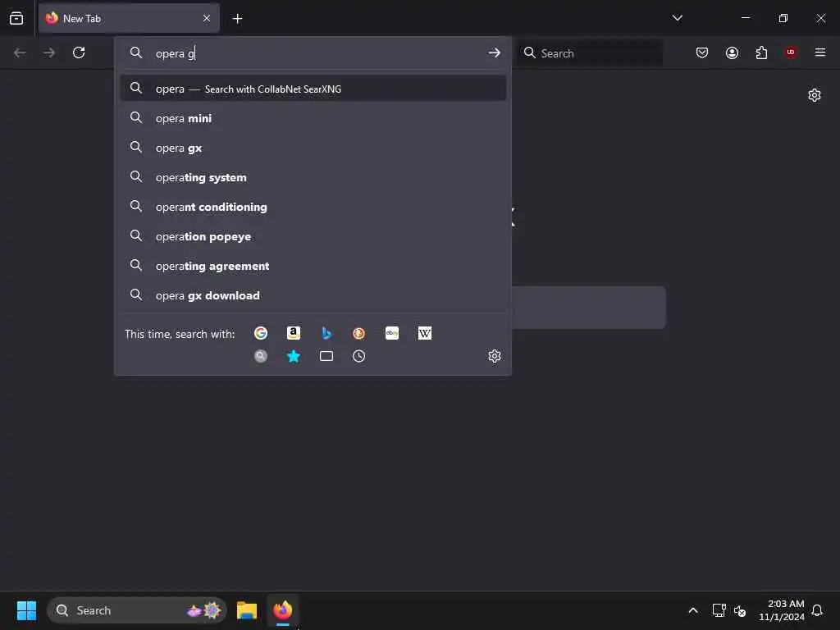Open clock showing 2:03 AM 11/1/2024
Viewport: 840px width, 630px height.
[781, 610]
